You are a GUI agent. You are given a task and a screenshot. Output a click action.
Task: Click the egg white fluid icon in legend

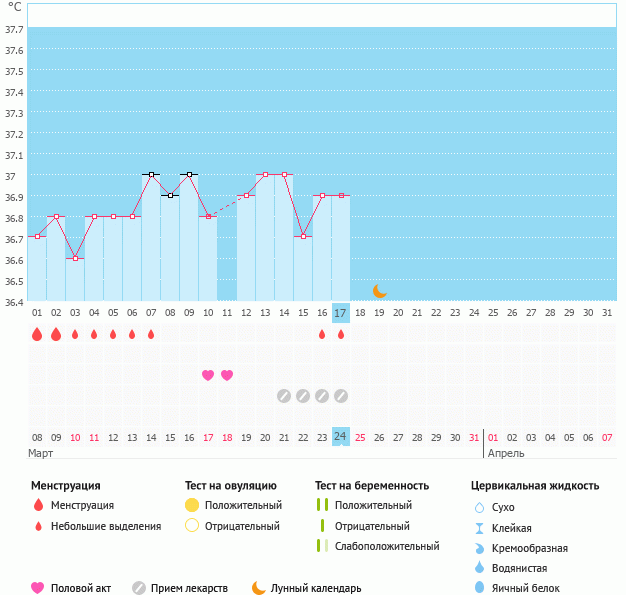tap(479, 588)
